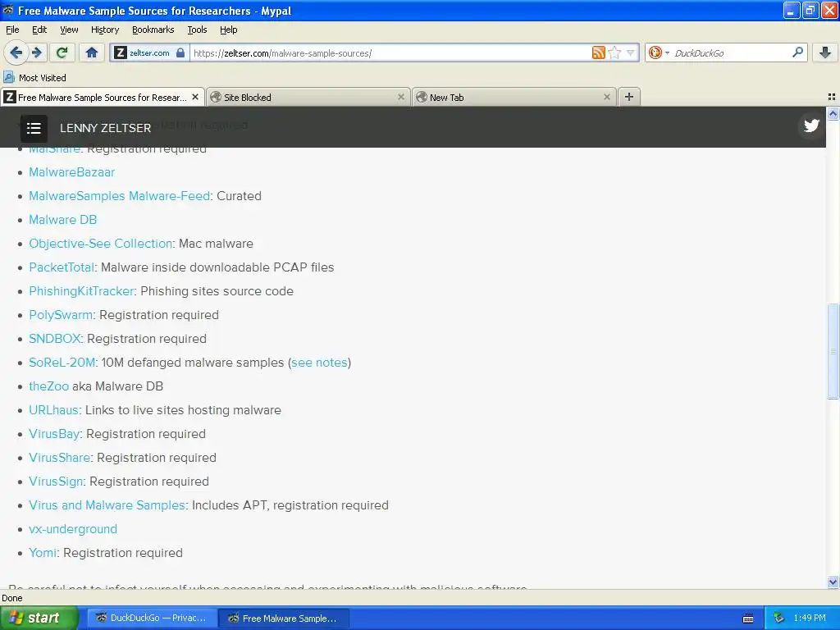
Task: Open the PhishingKitTracker link
Action: [81, 291]
